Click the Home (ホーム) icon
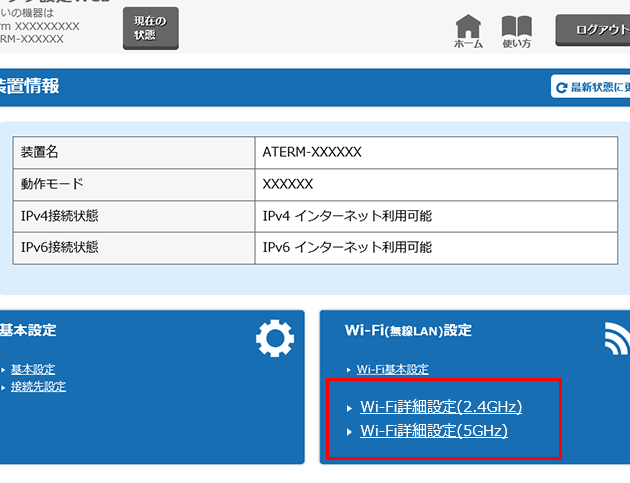Viewport: 630px width, 483px height. 468,30
